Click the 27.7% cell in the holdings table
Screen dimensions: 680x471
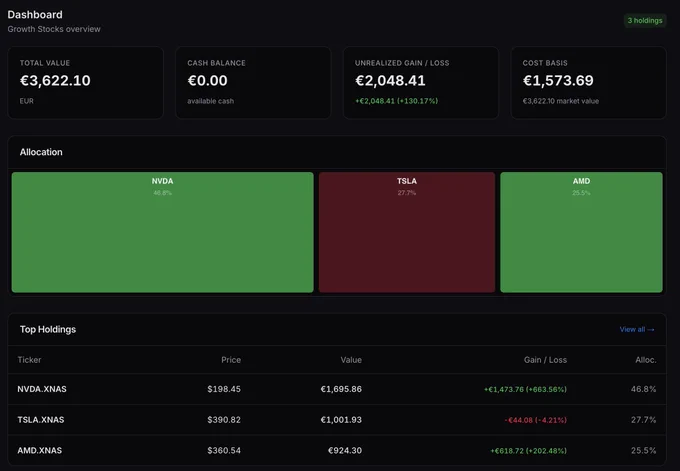tap(644, 420)
